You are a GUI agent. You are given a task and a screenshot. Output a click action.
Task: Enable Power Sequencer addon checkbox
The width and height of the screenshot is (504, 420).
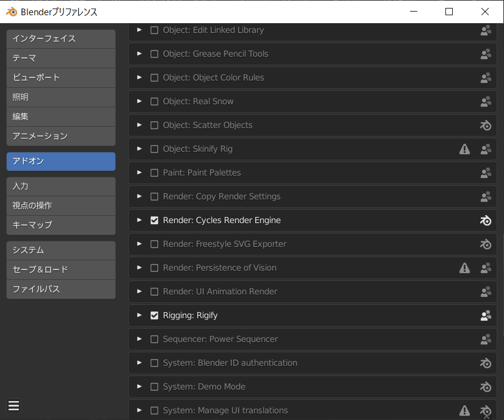154,339
